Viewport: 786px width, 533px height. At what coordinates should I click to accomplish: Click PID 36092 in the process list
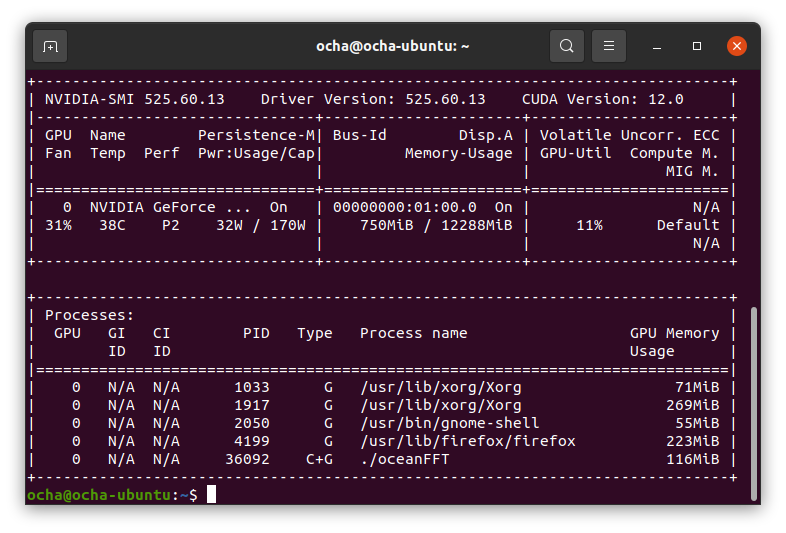tap(247, 459)
